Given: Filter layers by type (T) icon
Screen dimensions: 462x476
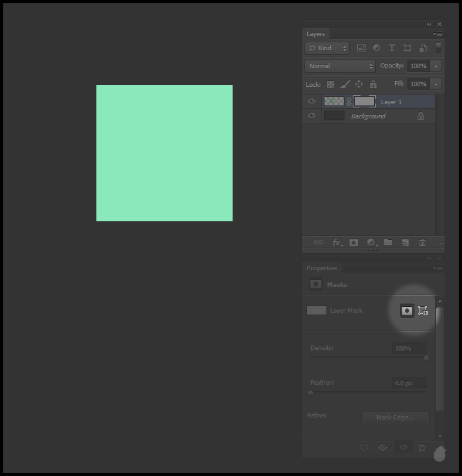Looking at the screenshot, I should point(391,48).
